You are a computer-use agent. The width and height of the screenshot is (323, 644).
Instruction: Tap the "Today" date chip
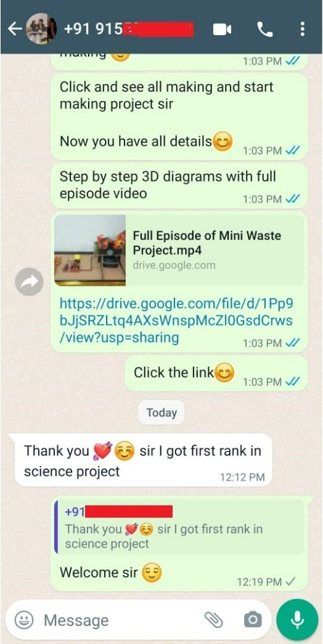162,412
